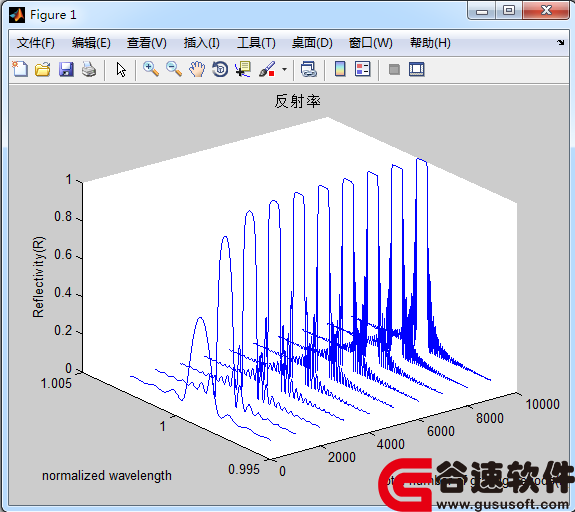Screen dimensions: 575x512
Task: Open file with the folder icon
Action: pos(43,69)
